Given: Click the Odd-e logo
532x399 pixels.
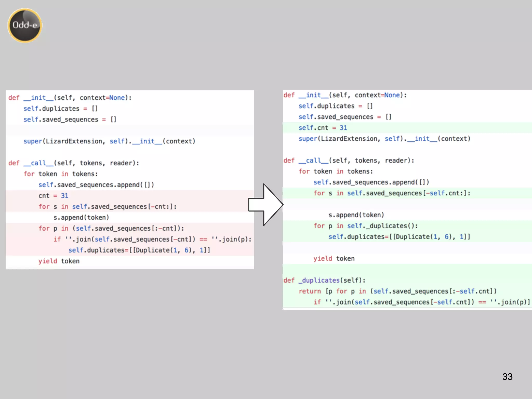Looking at the screenshot, I should 25,25.
